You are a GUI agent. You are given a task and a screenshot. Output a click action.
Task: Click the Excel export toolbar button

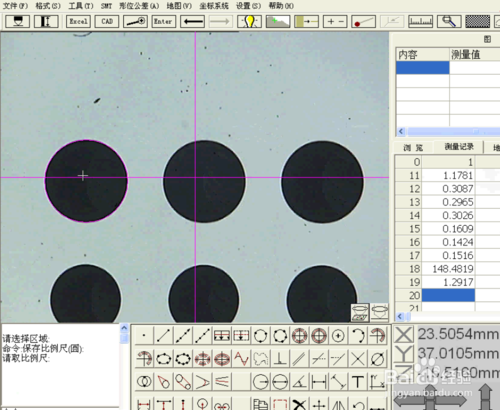(78, 21)
